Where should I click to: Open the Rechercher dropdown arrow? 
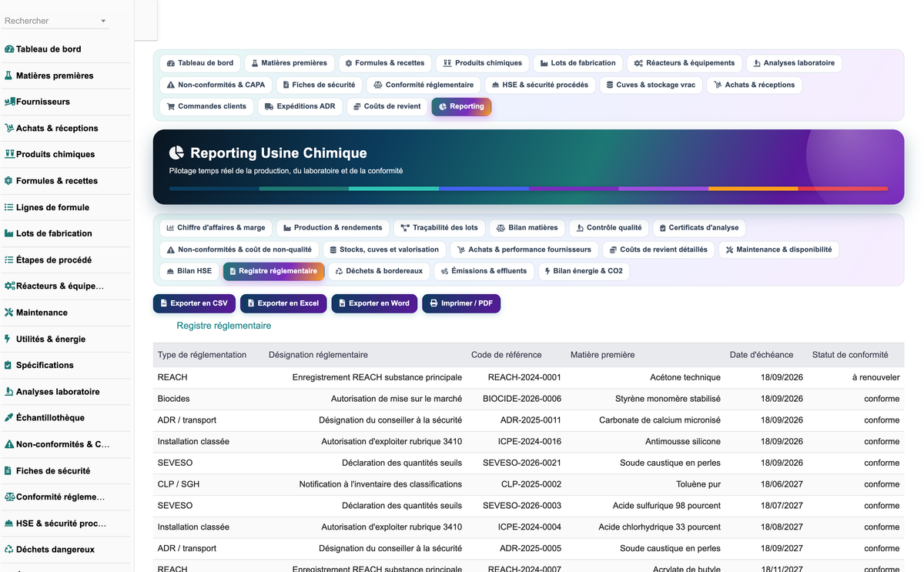click(103, 21)
